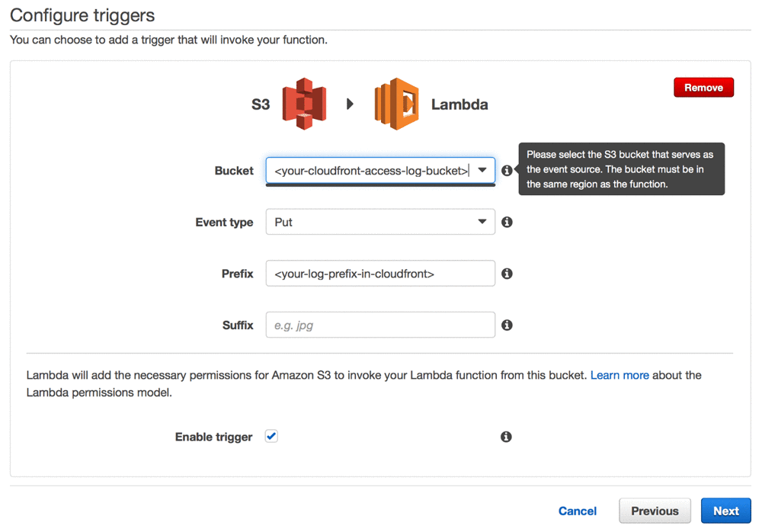The height and width of the screenshot is (532, 762).
Task: Focus the Prefix input field
Action: tap(380, 274)
